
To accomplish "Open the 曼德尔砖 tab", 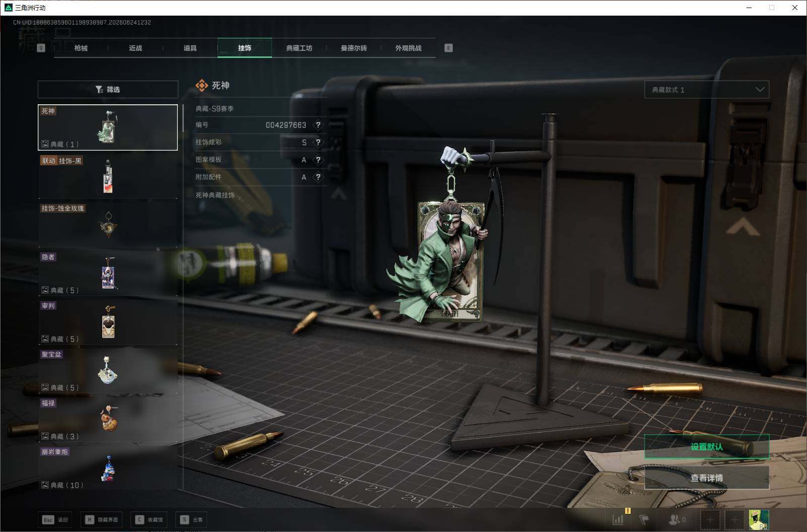I will (354, 48).
